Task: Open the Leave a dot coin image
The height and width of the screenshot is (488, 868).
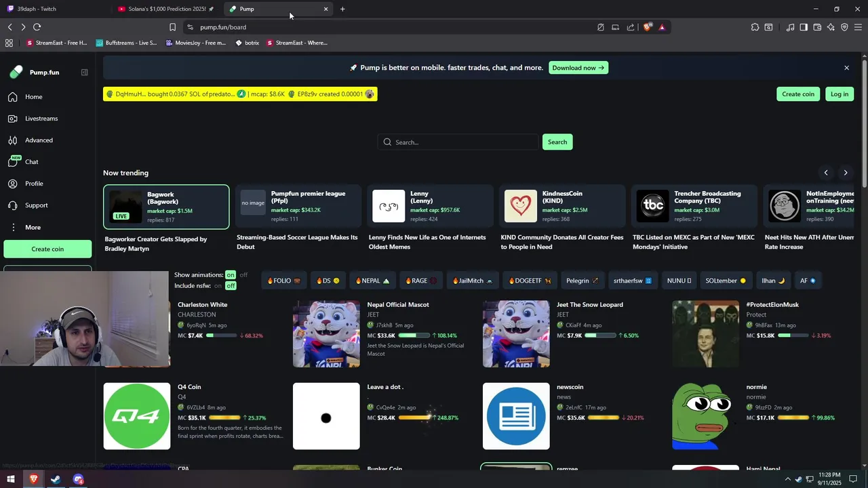Action: [326, 416]
